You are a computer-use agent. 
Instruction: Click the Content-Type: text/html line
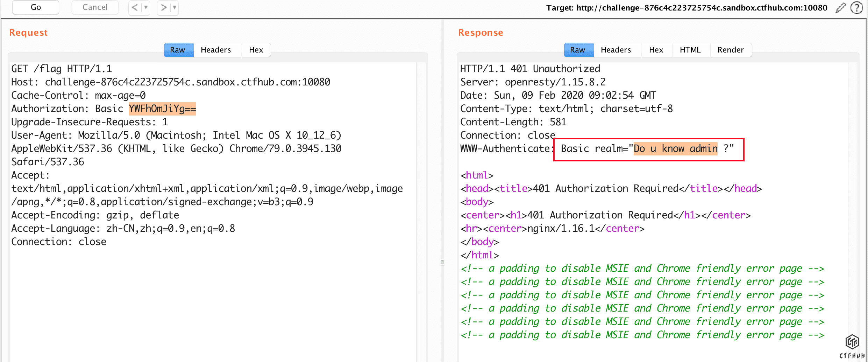[x=567, y=109]
